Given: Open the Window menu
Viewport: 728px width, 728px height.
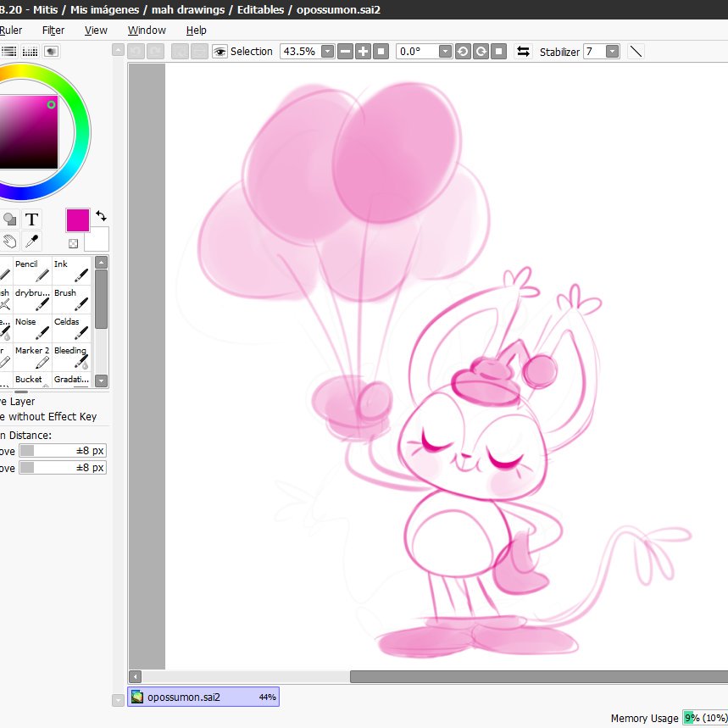Looking at the screenshot, I should pos(147,31).
